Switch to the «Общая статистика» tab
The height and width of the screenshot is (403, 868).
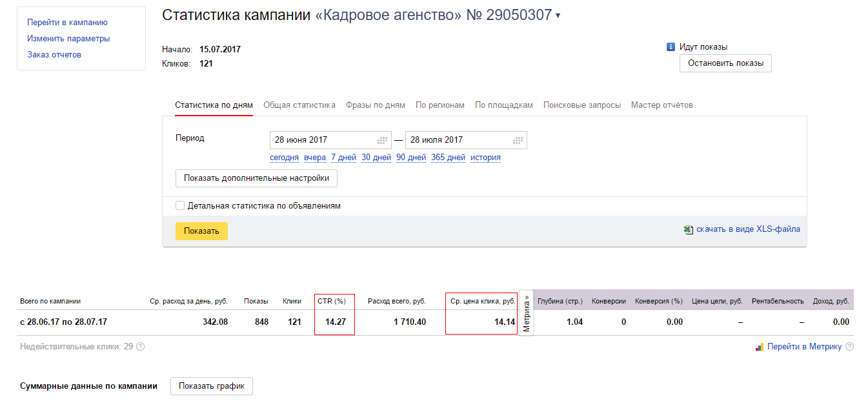coord(299,105)
